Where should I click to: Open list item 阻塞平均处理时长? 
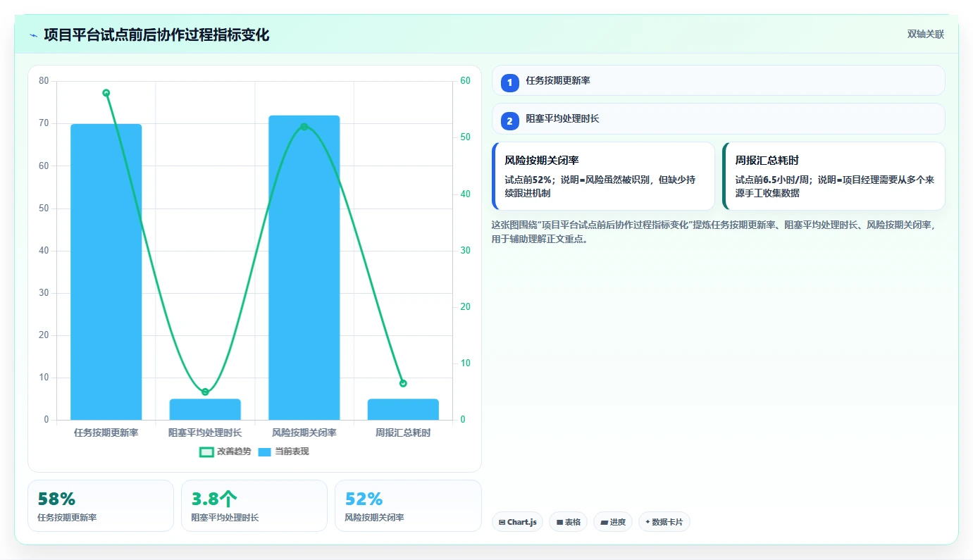718,119
